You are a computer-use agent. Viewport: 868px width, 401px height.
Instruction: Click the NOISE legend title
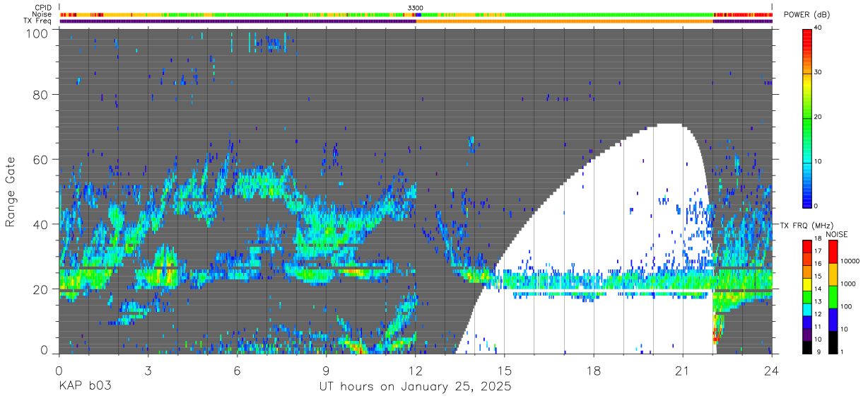coord(838,234)
